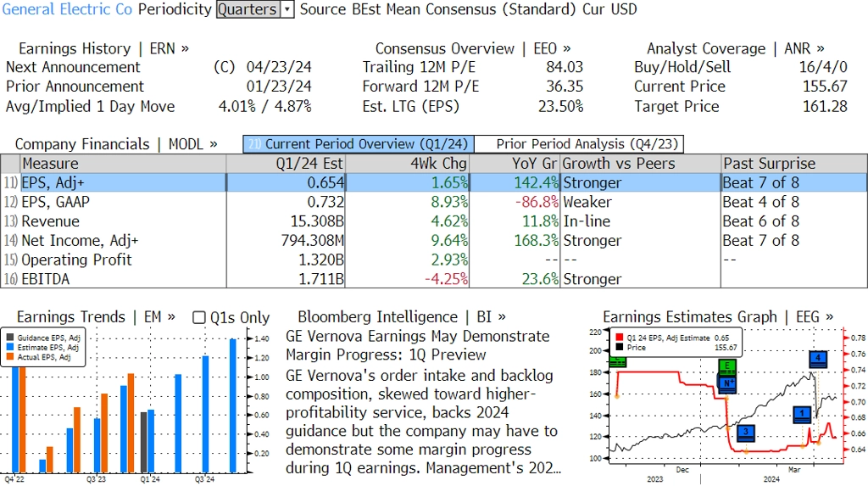Click the green E earnings marker on the graph
Viewport: 868px width, 486px height.
tap(726, 366)
